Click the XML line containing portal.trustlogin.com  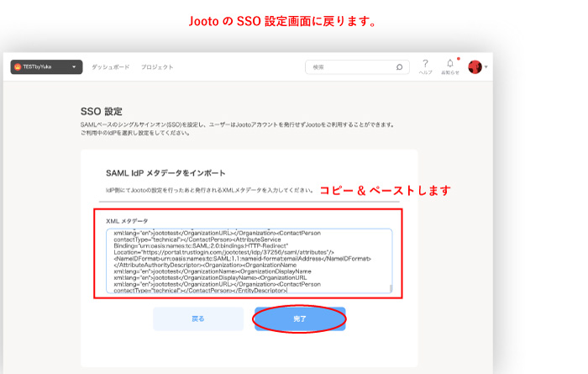(x=224, y=252)
